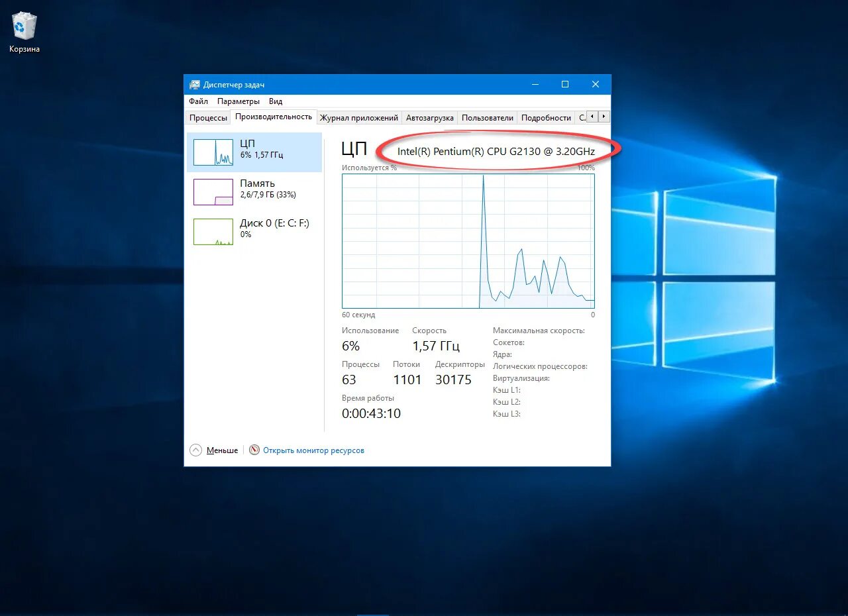Image resolution: width=848 pixels, height=616 pixels.
Task: Switch to the Подробности tab
Action: click(x=546, y=118)
